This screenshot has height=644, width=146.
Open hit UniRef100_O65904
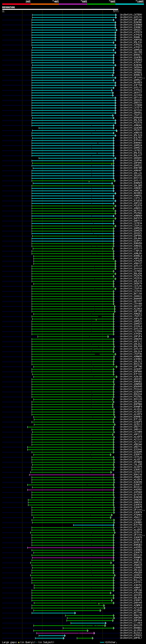(x=131, y=67)
